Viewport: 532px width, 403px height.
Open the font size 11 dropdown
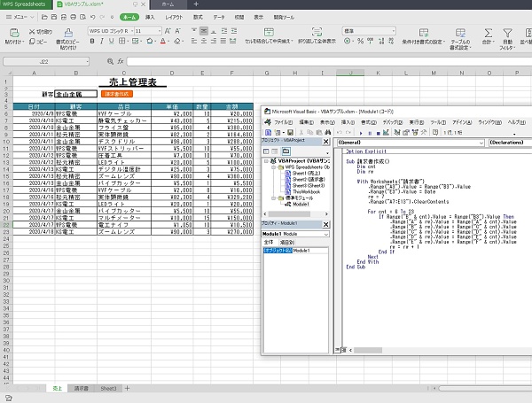click(159, 31)
